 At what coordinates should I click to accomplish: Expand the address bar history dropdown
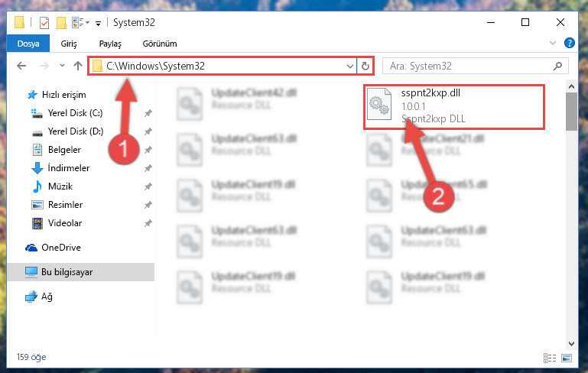click(350, 66)
